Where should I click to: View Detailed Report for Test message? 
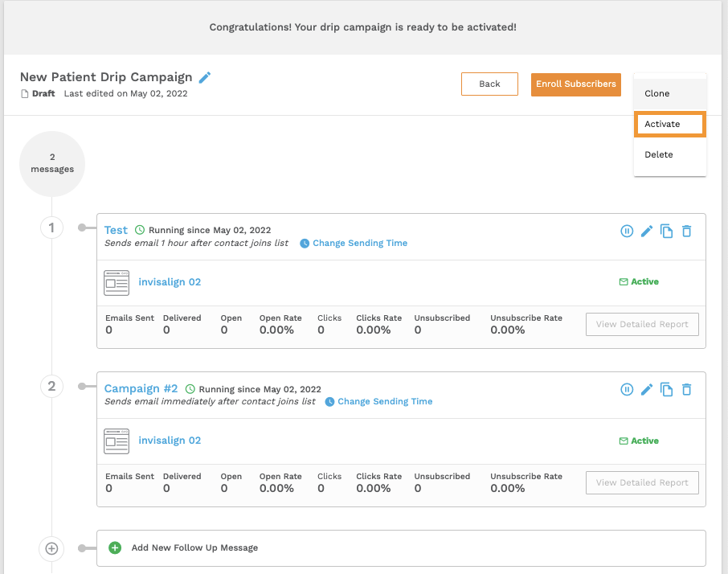(642, 324)
